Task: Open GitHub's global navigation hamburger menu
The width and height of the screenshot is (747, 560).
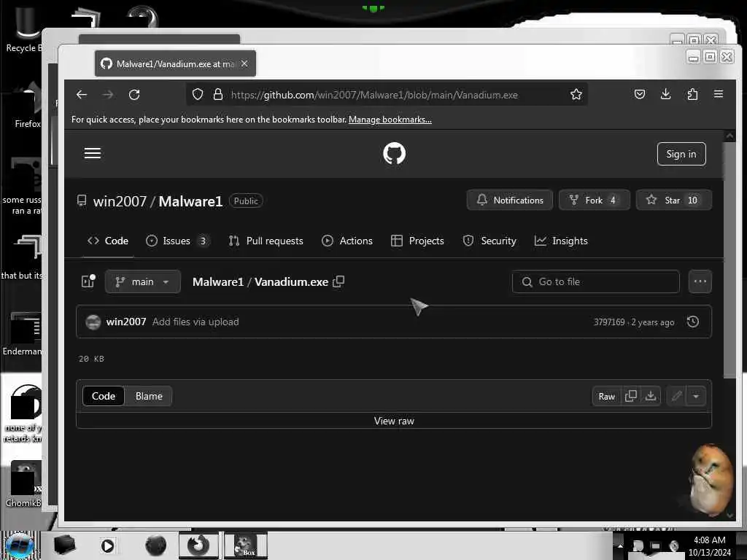Action: point(93,153)
